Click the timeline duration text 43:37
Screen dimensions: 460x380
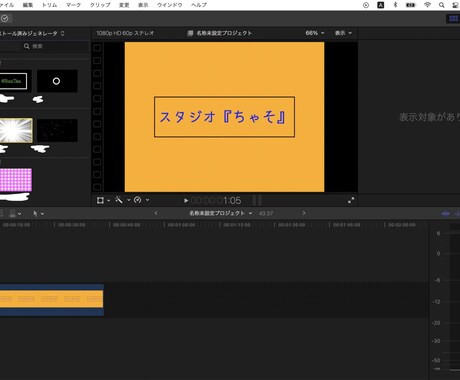(x=266, y=213)
